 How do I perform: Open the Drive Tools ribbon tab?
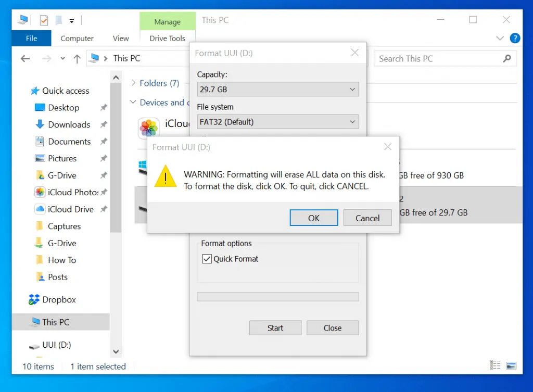[168, 39]
